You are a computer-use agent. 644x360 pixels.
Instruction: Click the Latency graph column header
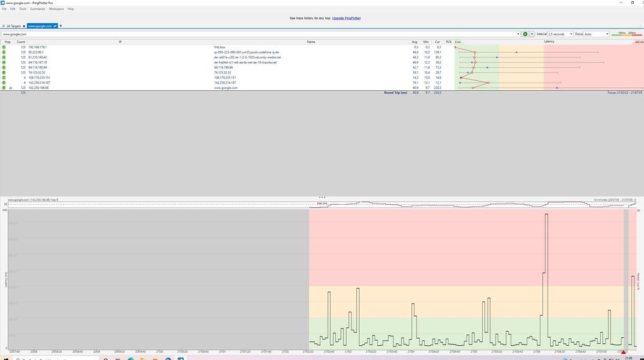coord(549,41)
